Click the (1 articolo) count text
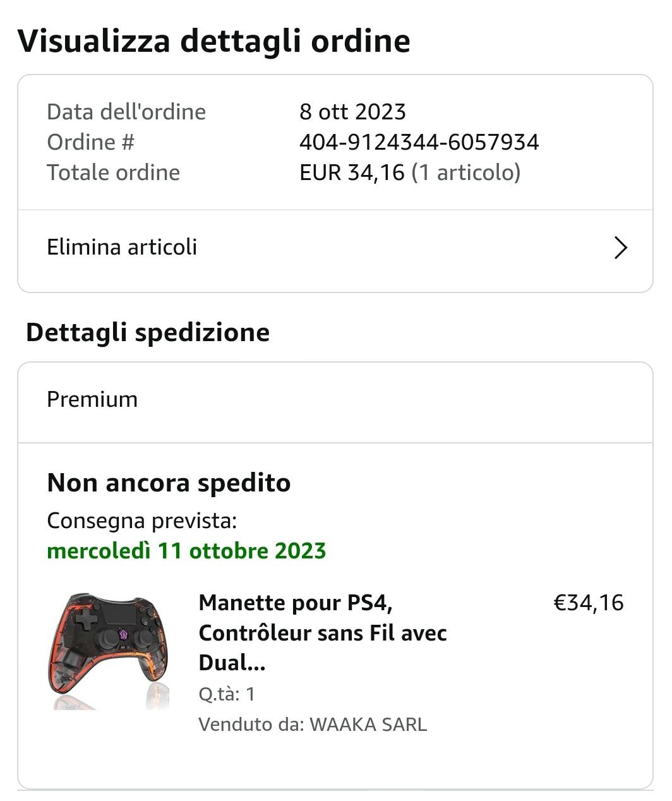Viewport: 672px width, 801px height. pyautogui.click(x=466, y=172)
